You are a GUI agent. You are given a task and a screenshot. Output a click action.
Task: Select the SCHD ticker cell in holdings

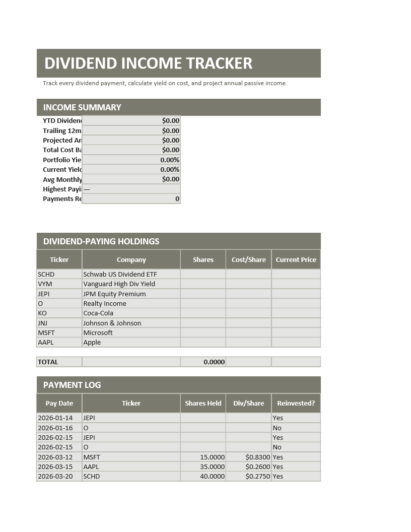(59, 274)
